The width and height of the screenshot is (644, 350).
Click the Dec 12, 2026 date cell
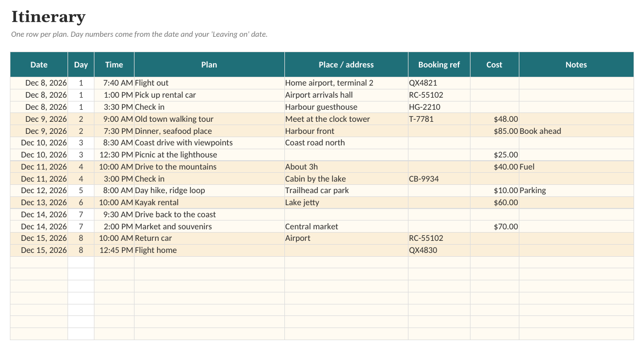(x=39, y=190)
